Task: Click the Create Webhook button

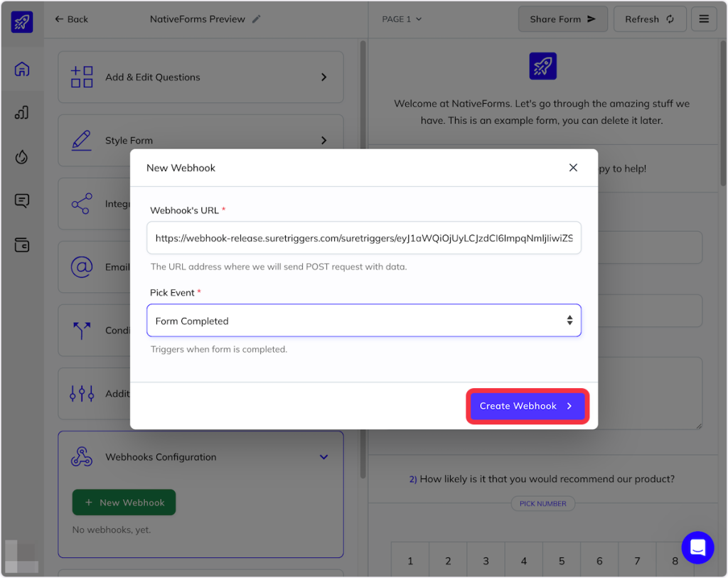Action: 527,406
